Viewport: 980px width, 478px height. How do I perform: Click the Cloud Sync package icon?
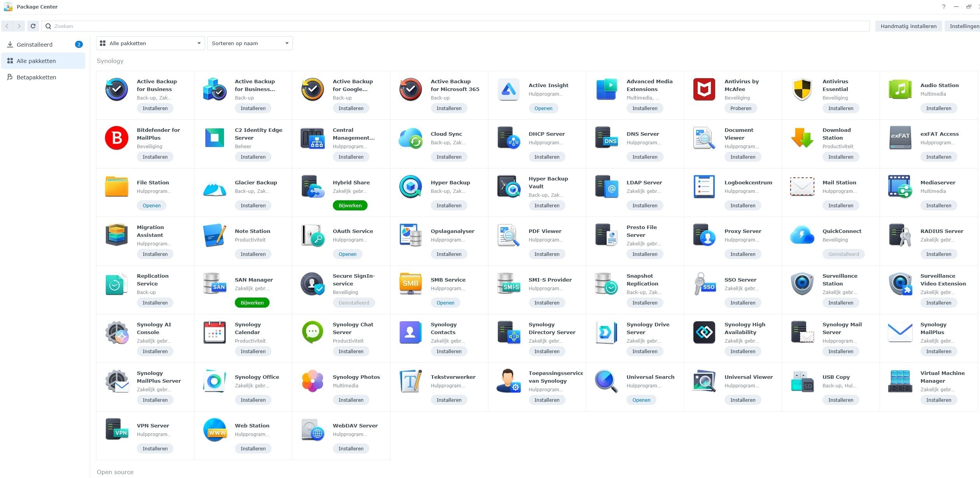pos(410,138)
